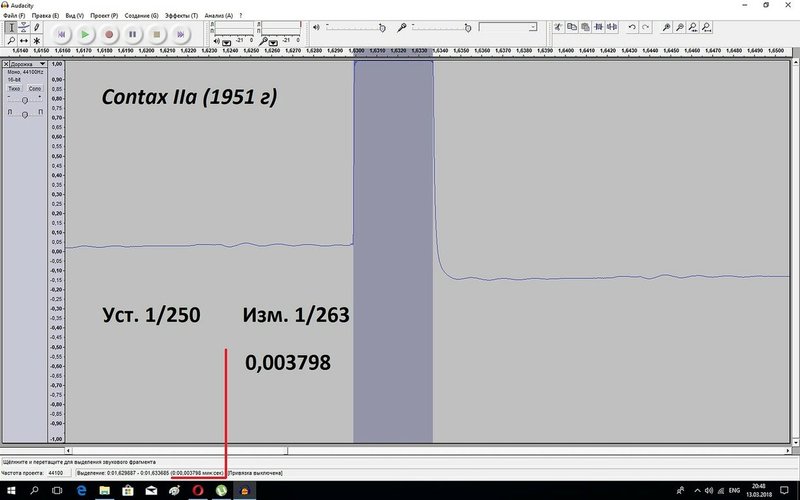Choose the Time Shift tool
Image resolution: width=800 pixels, height=500 pixels.
tap(24, 41)
